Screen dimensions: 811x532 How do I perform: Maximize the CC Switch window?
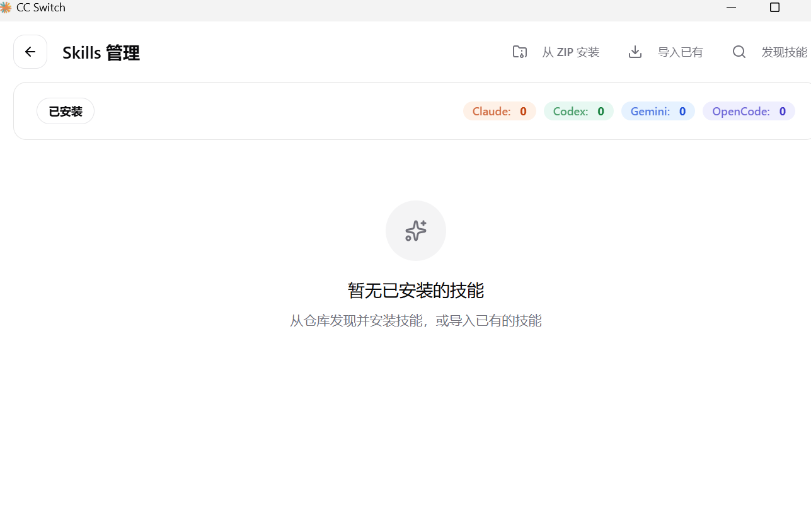coord(775,8)
